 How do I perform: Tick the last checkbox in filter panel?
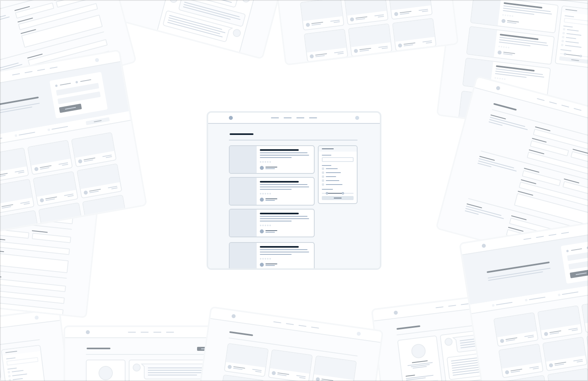(x=323, y=185)
